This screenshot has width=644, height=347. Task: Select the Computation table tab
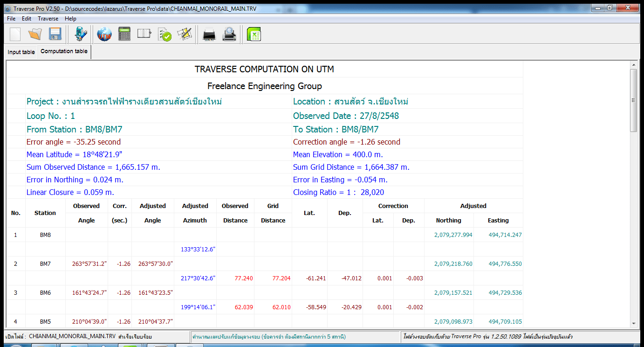[64, 51]
